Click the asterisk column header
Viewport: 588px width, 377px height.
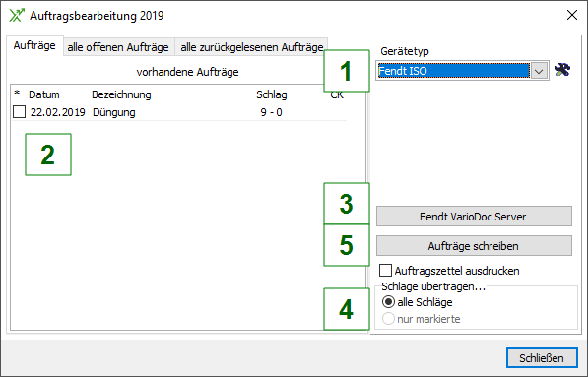pyautogui.click(x=17, y=93)
